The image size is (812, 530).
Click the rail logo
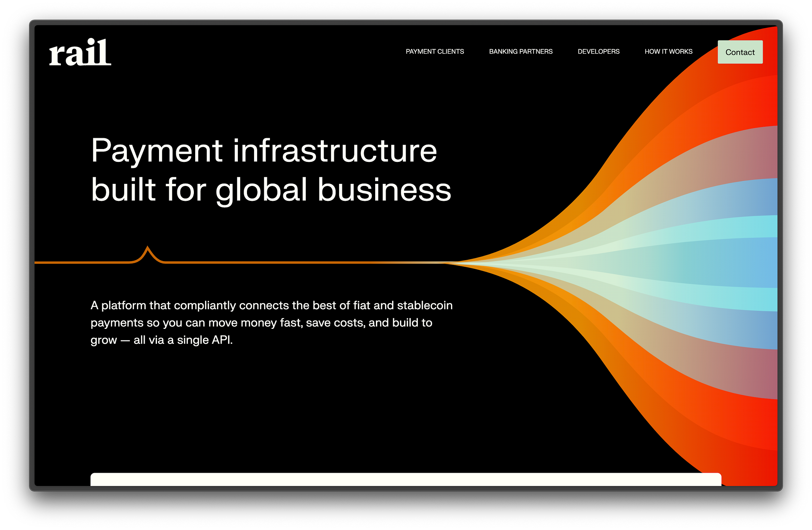pos(80,52)
